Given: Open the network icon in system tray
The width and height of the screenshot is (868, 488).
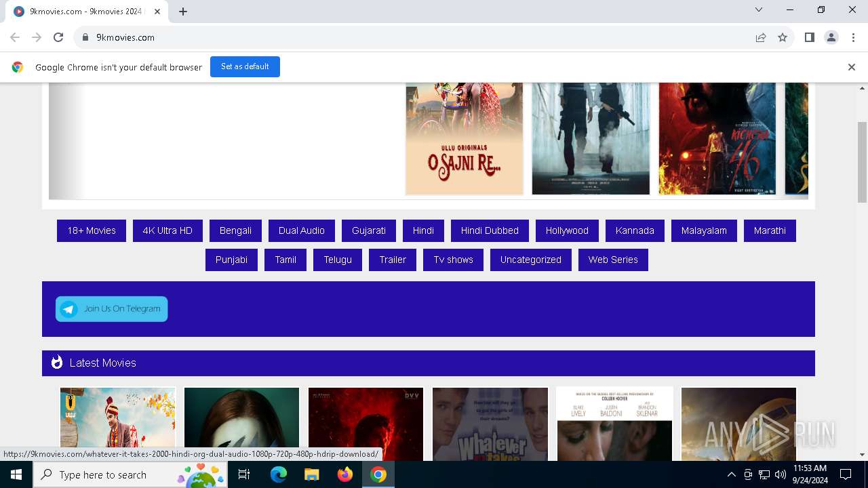Looking at the screenshot, I should click(x=764, y=474).
